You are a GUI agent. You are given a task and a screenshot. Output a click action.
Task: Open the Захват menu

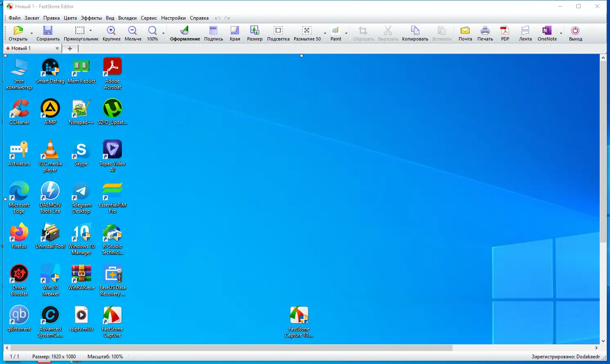32,18
